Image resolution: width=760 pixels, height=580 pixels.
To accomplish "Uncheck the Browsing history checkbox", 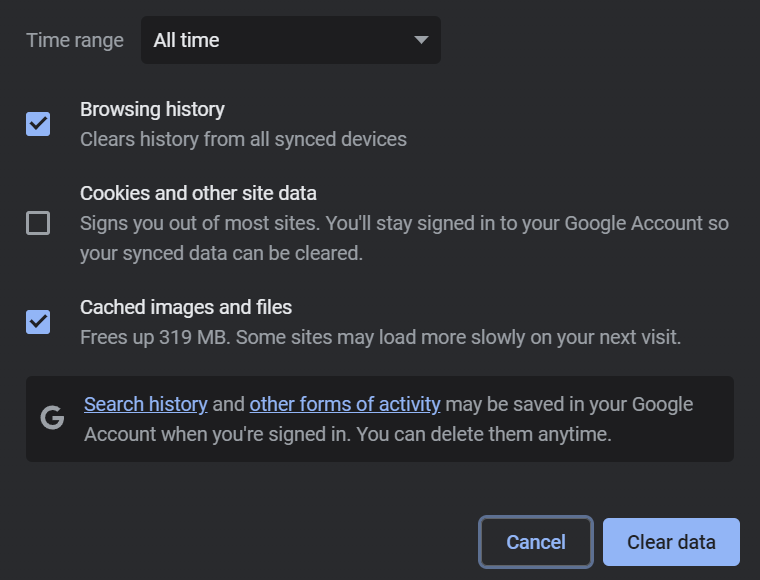I will (38, 124).
